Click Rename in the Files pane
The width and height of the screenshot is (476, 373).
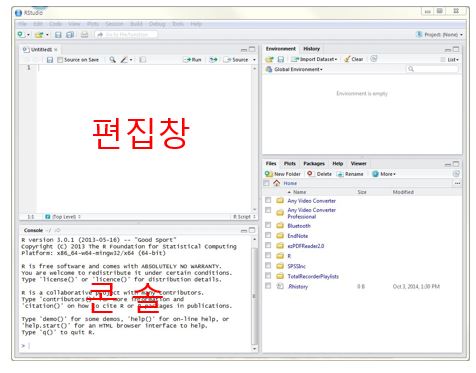tap(350, 174)
